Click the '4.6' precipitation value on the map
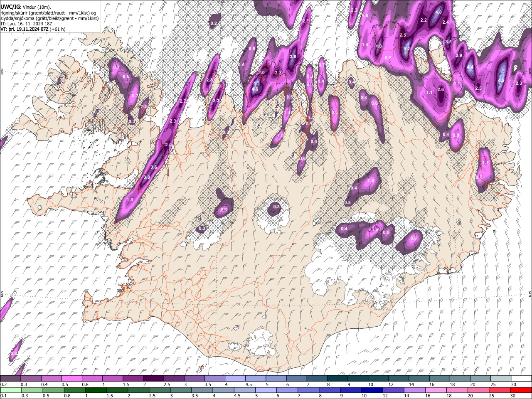This screenshot has width=532, height=399. click(x=255, y=89)
